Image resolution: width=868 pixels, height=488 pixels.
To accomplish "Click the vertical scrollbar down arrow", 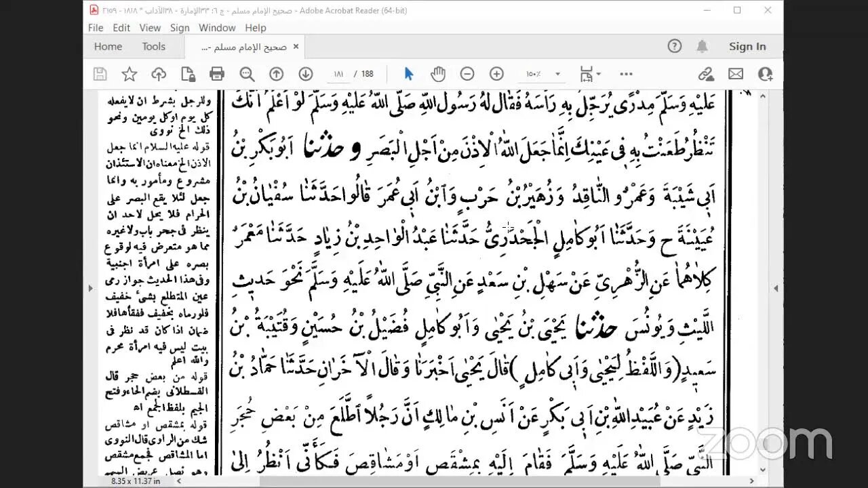I will pyautogui.click(x=763, y=469).
